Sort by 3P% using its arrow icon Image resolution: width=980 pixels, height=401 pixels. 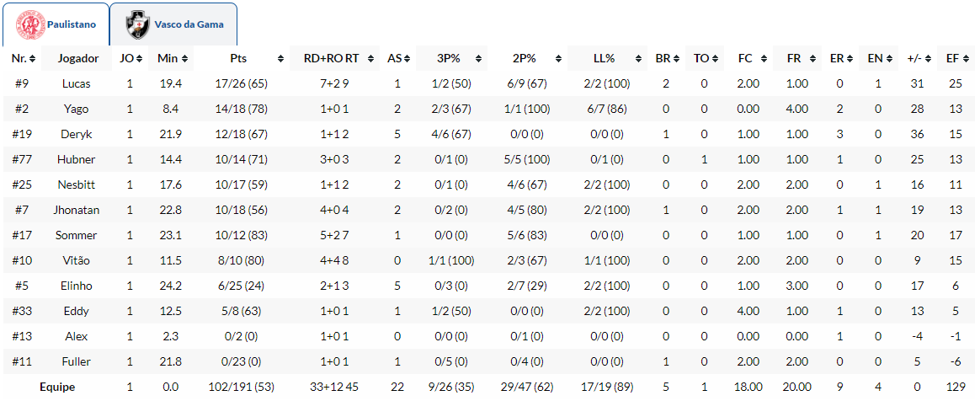[x=478, y=59]
